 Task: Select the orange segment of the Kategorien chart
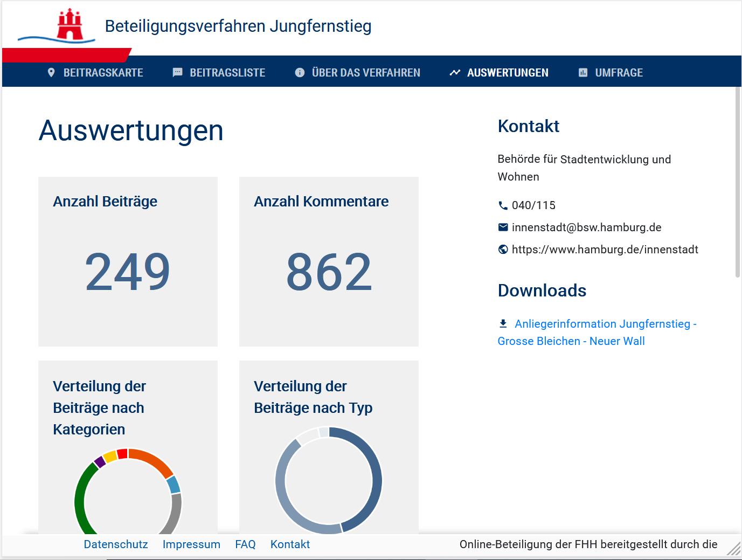[152, 460]
